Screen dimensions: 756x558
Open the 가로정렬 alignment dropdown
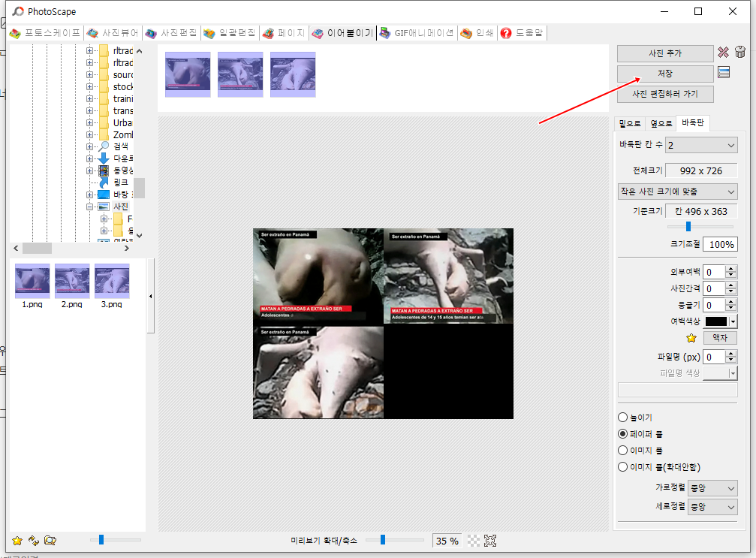point(712,488)
